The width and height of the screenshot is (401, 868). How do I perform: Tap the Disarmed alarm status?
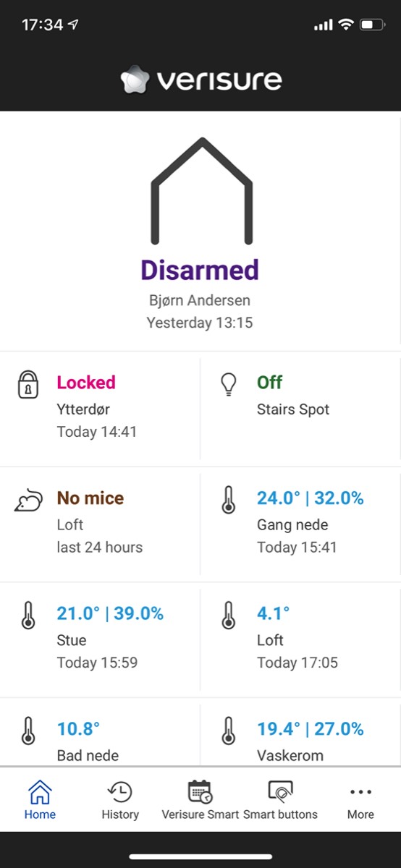200,270
